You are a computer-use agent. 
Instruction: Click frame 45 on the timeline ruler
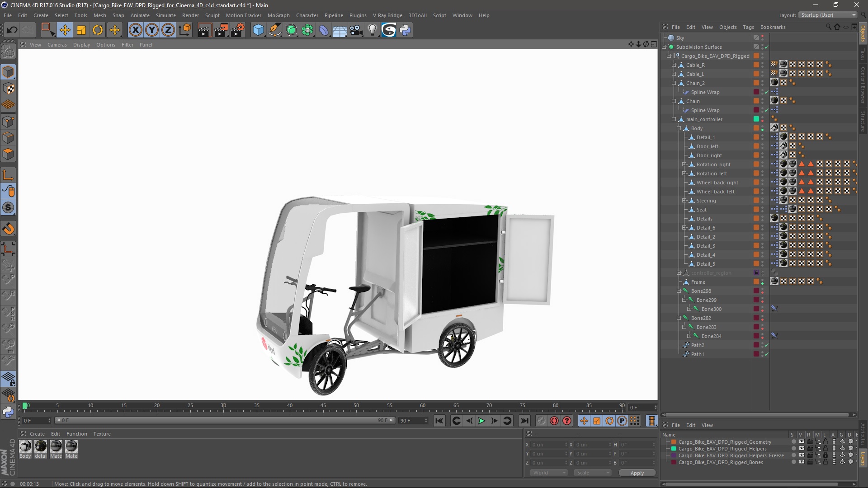click(323, 406)
